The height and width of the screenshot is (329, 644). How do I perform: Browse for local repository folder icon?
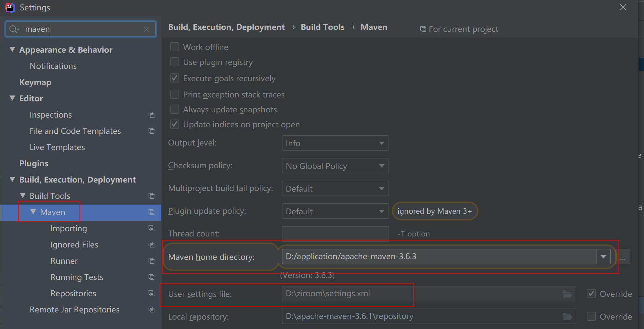coord(567,317)
